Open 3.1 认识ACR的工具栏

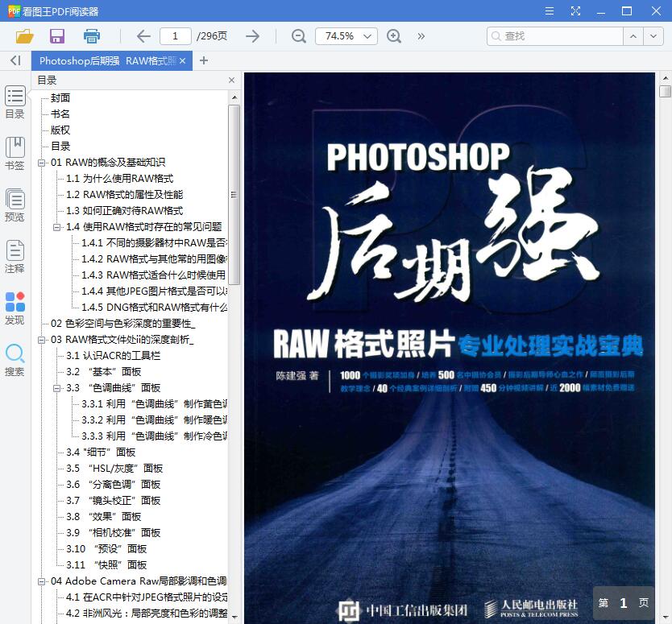click(114, 355)
